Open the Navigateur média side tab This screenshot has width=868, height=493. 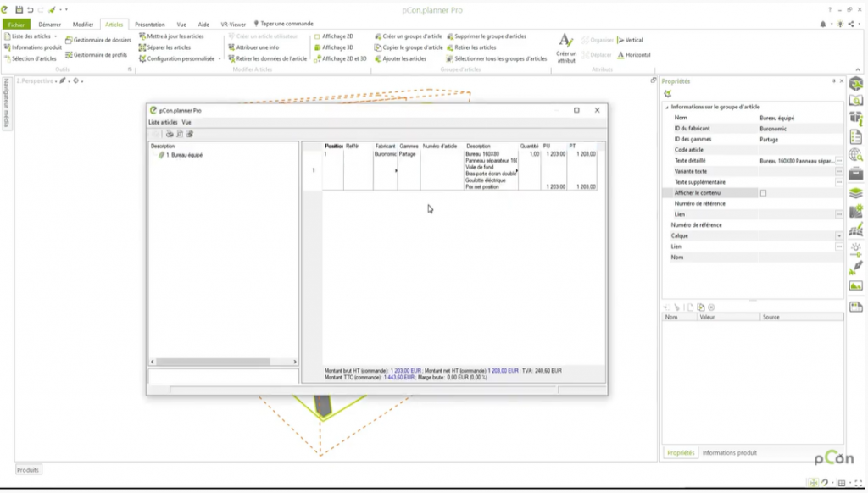tap(7, 102)
